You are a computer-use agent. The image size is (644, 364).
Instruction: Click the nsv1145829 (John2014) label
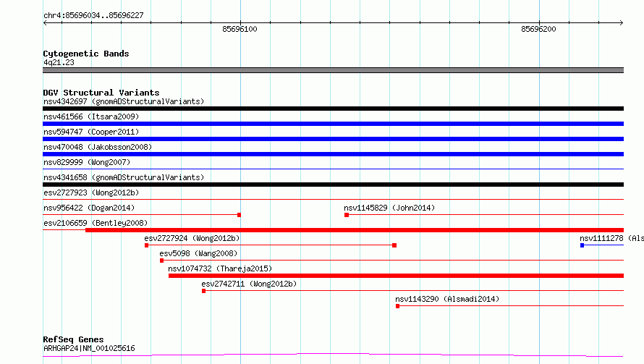click(389, 208)
